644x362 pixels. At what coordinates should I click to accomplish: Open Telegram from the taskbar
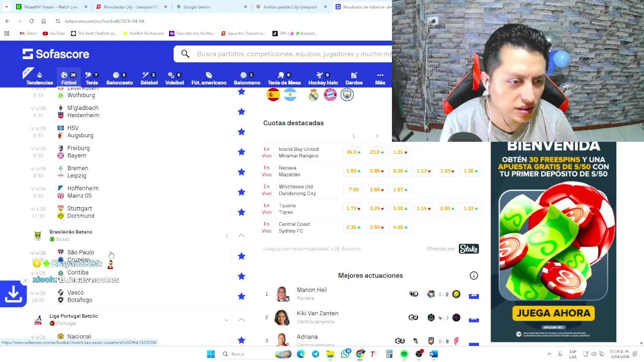tap(315, 354)
